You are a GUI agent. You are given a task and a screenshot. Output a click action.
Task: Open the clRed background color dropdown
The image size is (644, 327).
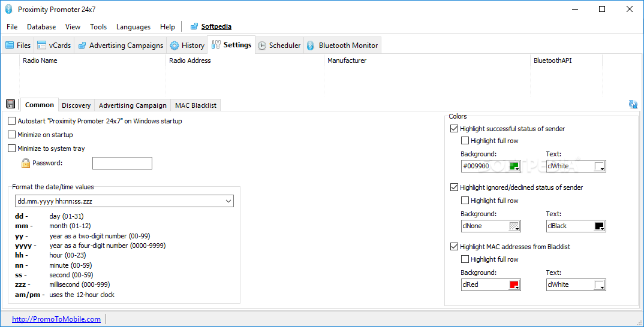click(514, 284)
